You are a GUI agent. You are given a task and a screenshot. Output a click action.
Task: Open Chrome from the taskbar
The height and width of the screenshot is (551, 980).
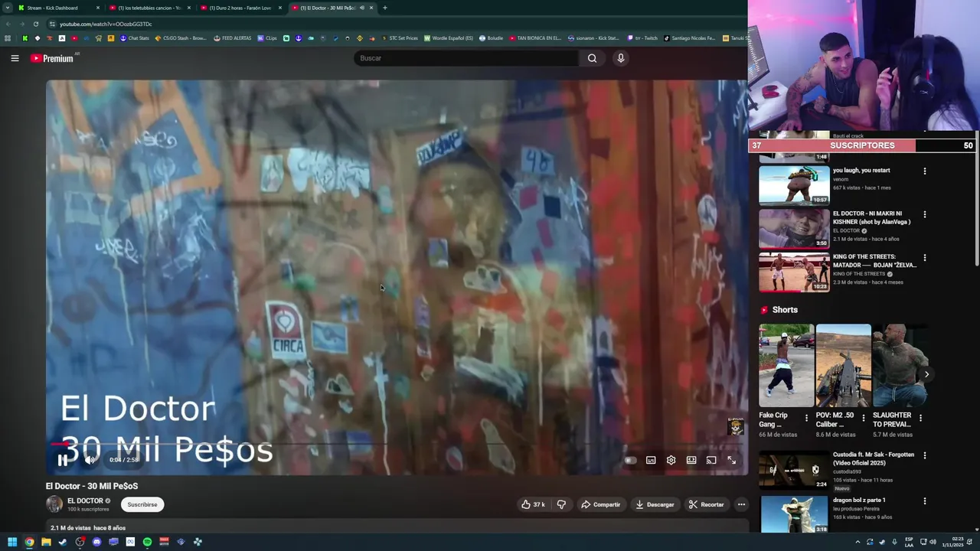pos(29,542)
